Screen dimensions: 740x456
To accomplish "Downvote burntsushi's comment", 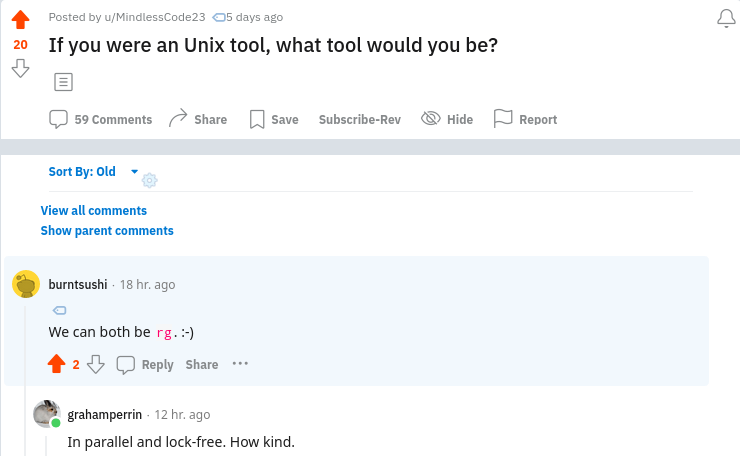I will click(96, 364).
